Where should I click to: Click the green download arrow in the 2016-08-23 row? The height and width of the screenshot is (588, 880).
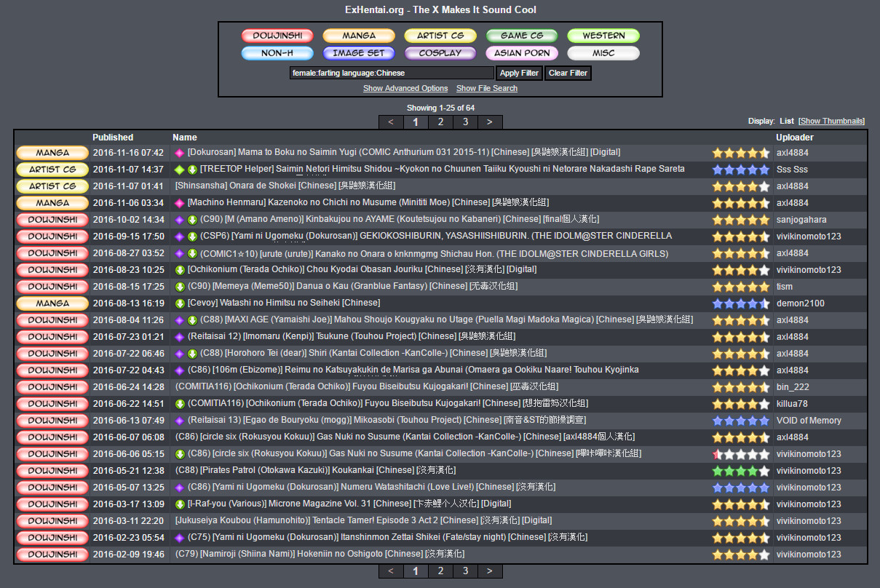point(180,270)
